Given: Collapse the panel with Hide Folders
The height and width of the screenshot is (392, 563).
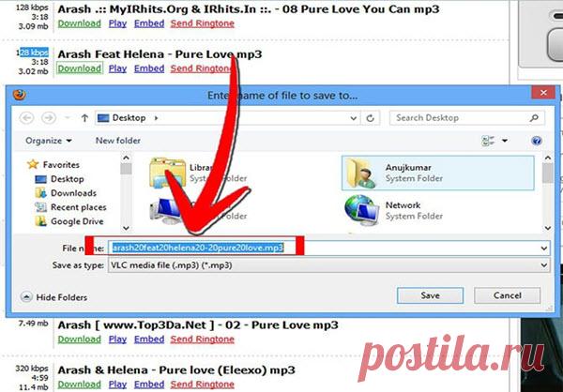Looking at the screenshot, I should (x=56, y=295).
